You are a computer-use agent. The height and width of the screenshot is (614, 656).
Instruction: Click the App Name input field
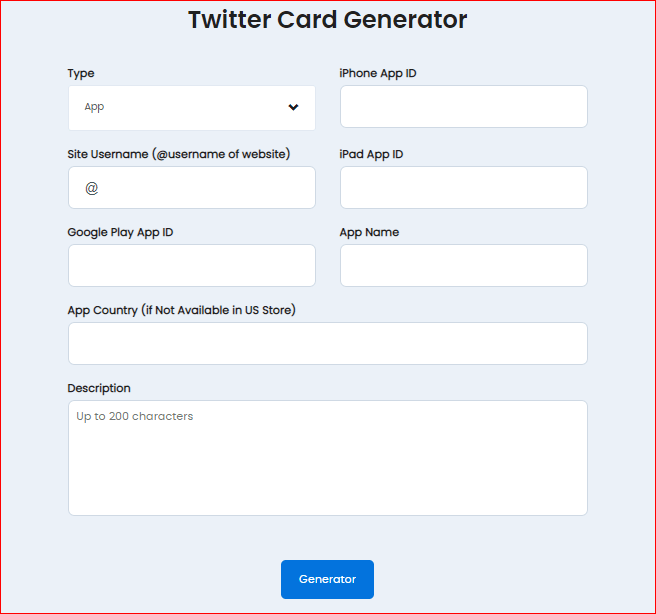pyautogui.click(x=464, y=265)
